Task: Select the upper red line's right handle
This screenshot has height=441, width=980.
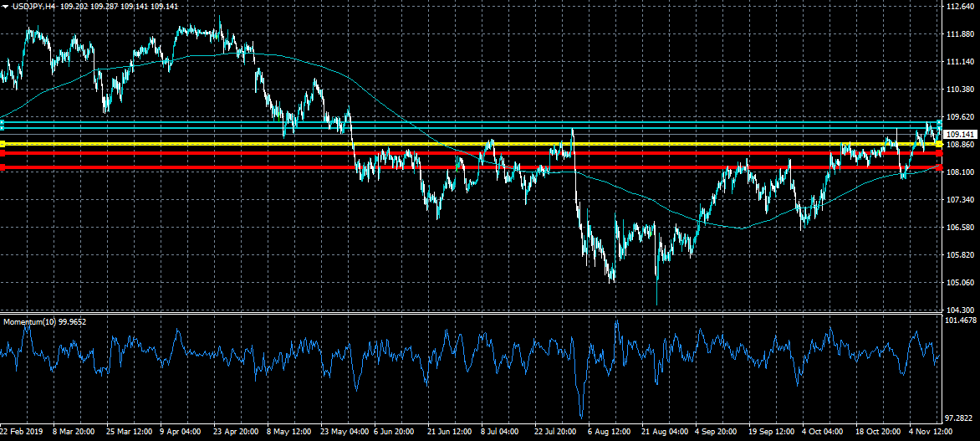Action: coord(939,154)
